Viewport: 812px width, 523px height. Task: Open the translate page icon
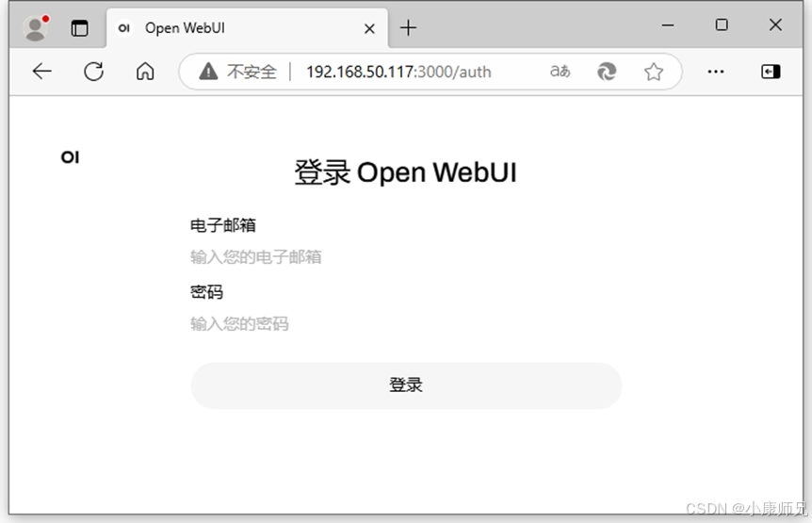tap(560, 71)
